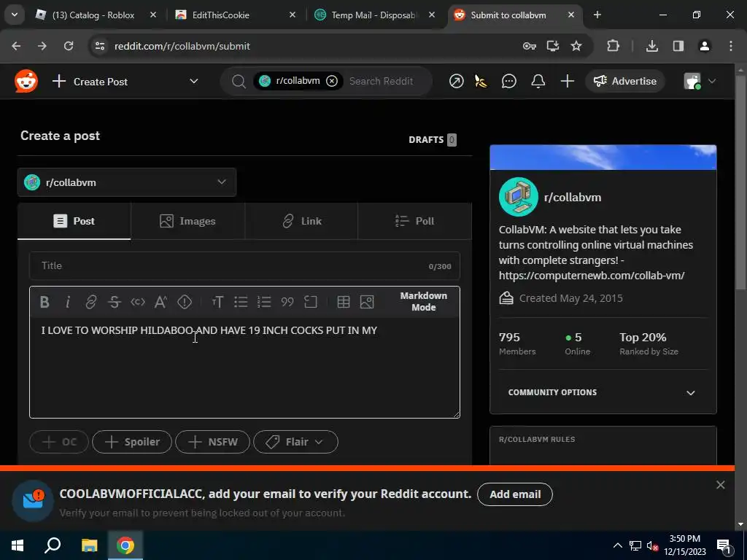The width and height of the screenshot is (747, 560).
Task: Open the Flair dropdown
Action: 295,442
